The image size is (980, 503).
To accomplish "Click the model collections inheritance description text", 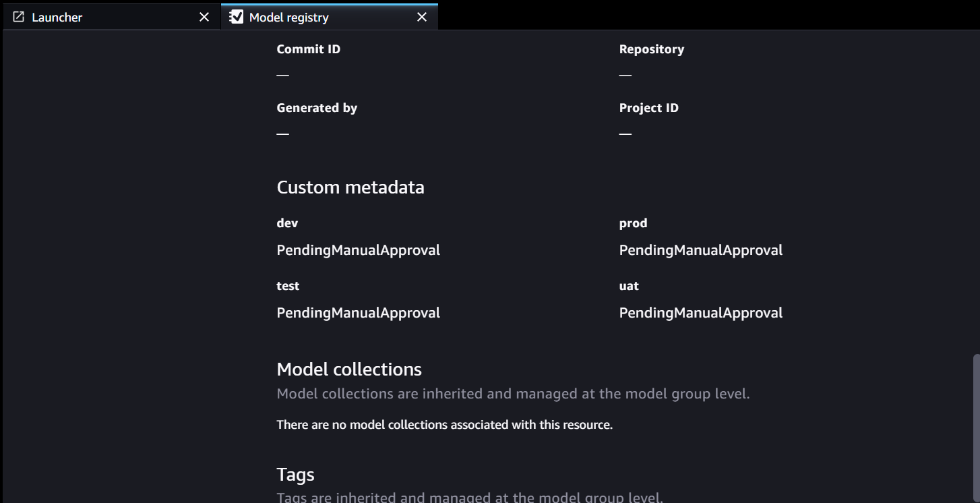I will pos(513,393).
